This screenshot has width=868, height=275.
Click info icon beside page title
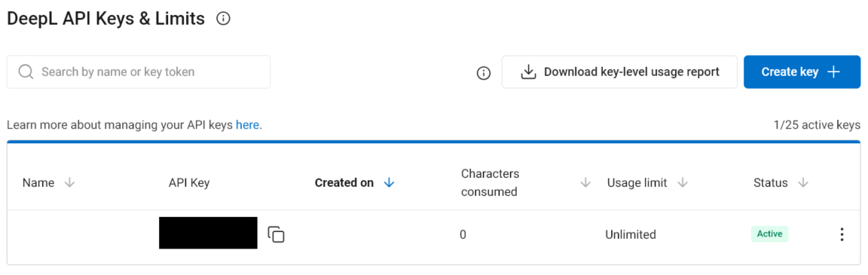tap(223, 19)
